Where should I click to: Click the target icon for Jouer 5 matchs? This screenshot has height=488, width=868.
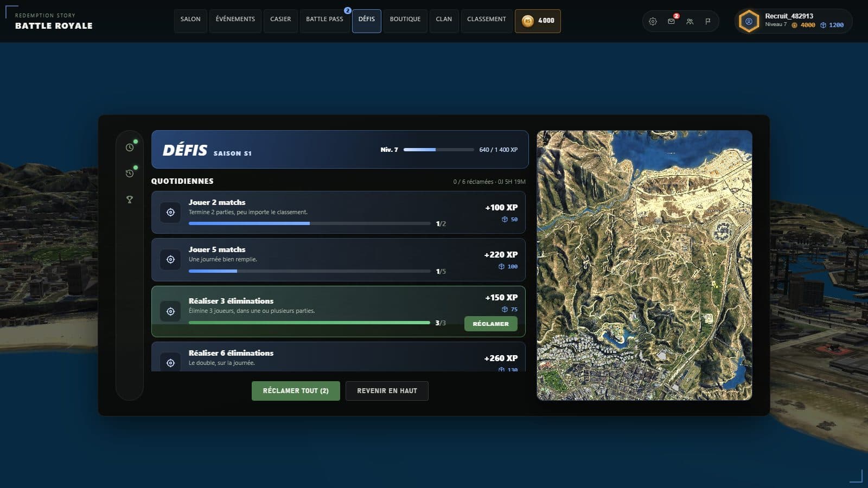coord(170,260)
